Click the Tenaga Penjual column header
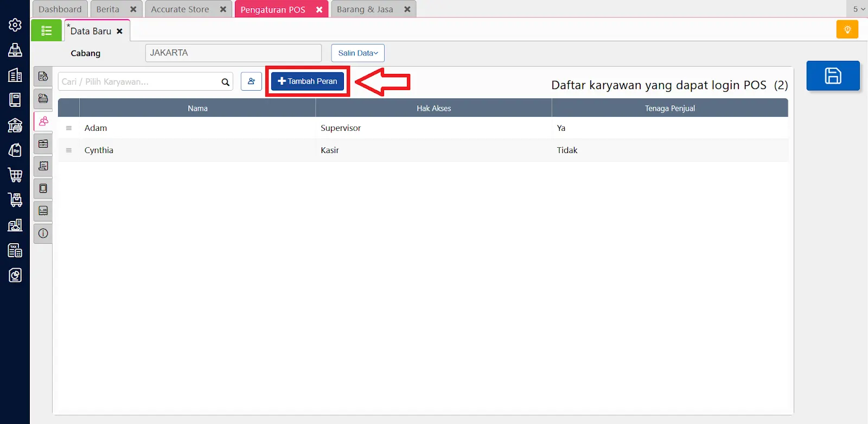The width and height of the screenshot is (868, 424). coord(670,108)
